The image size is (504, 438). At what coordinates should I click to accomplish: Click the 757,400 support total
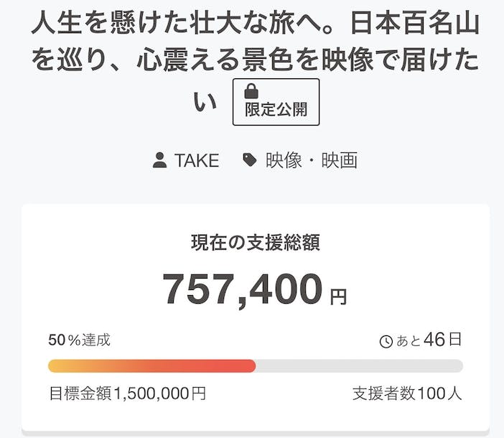pyautogui.click(x=243, y=289)
